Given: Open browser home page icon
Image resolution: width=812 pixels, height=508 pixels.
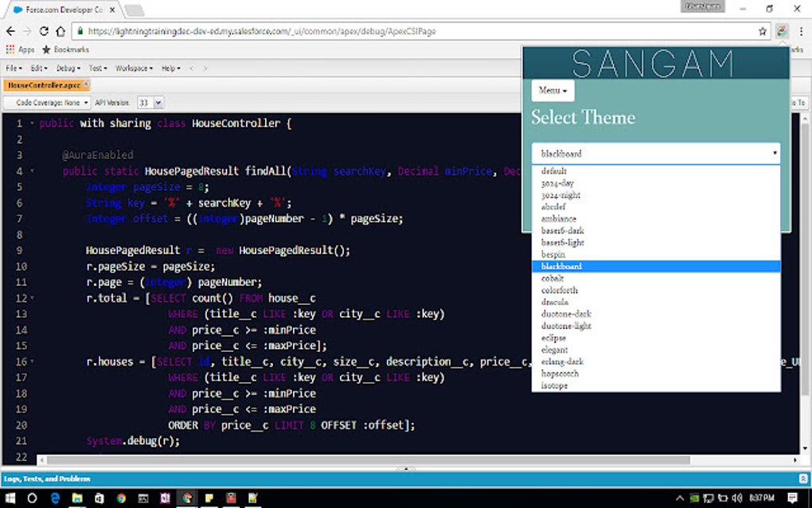Looking at the screenshot, I should pyautogui.click(x=61, y=32).
